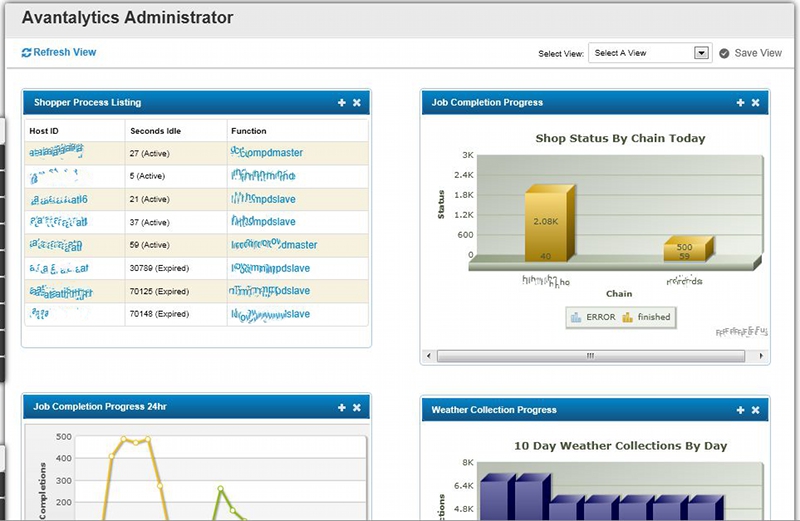Click chart scrollbar right arrow
The height and width of the screenshot is (521, 800).
point(761,356)
